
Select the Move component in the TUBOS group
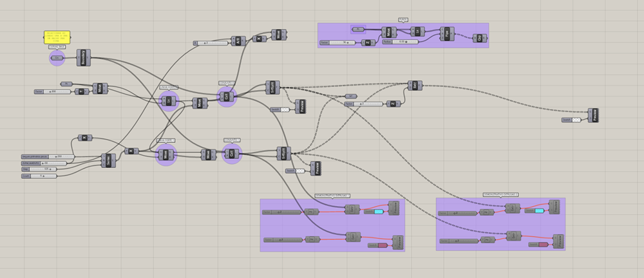tap(389, 32)
